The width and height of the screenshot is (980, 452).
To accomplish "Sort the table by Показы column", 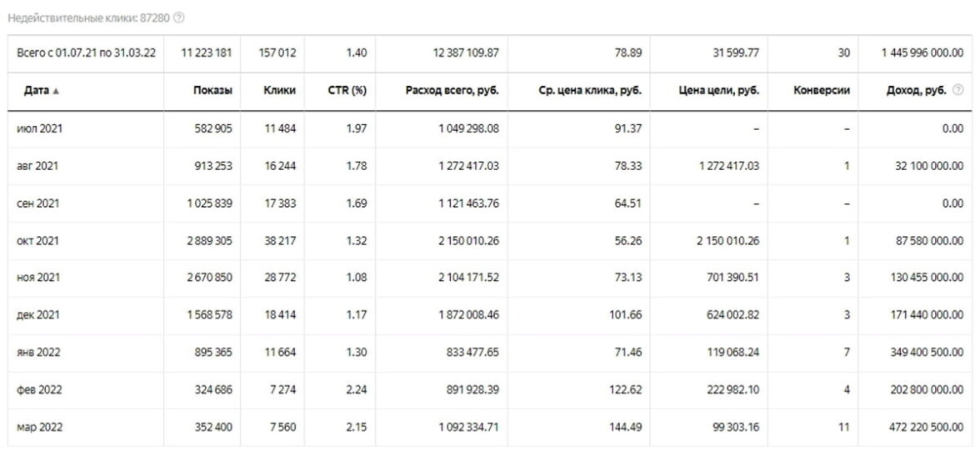I will (212, 91).
